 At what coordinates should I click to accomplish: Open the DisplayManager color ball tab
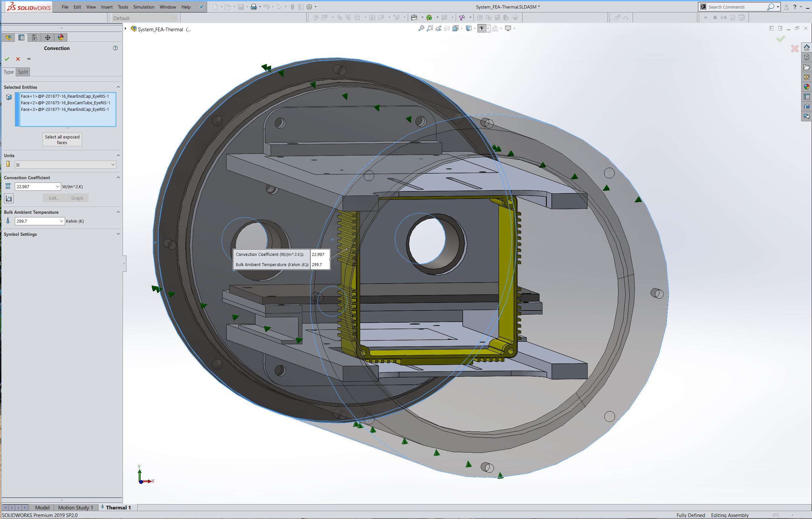pos(61,37)
